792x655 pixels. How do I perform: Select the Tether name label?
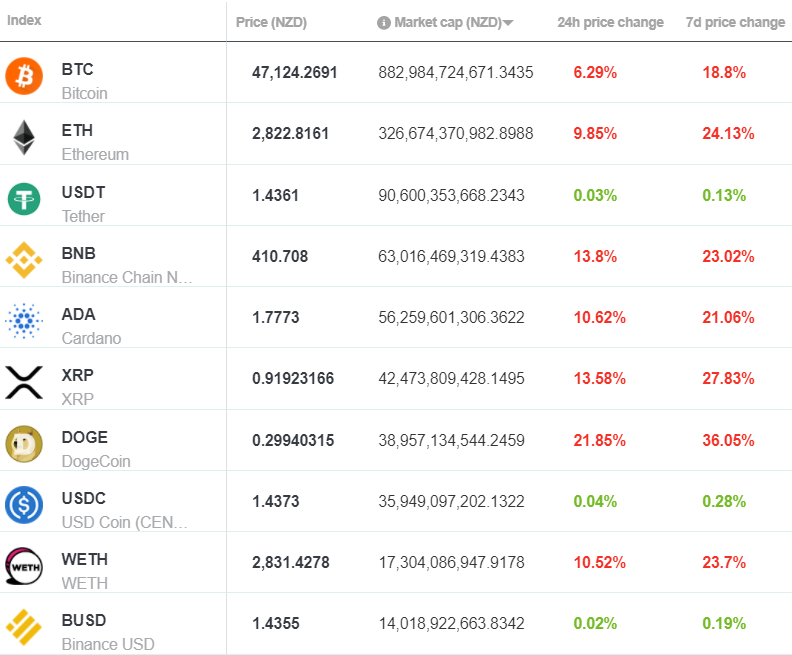click(x=83, y=216)
